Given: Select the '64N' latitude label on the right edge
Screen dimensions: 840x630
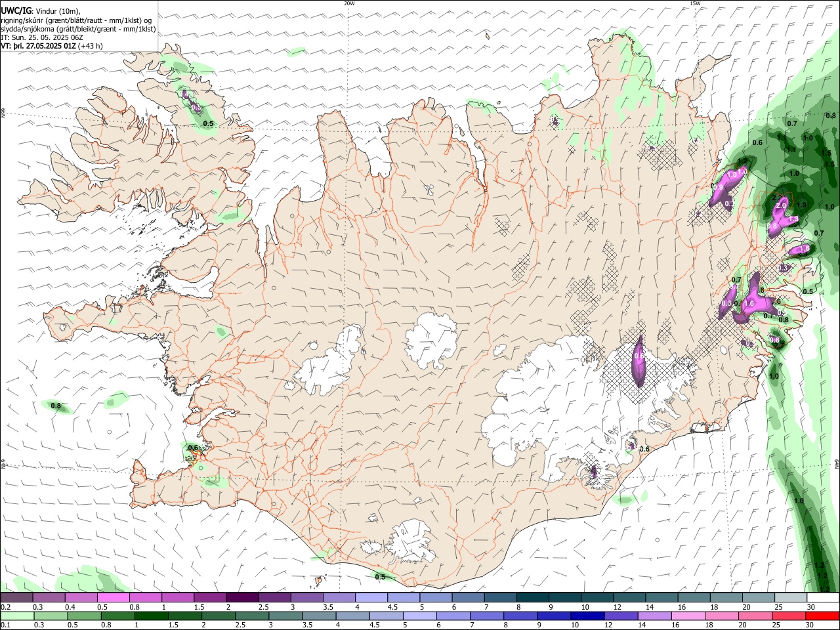Looking at the screenshot, I should pos(837,463).
